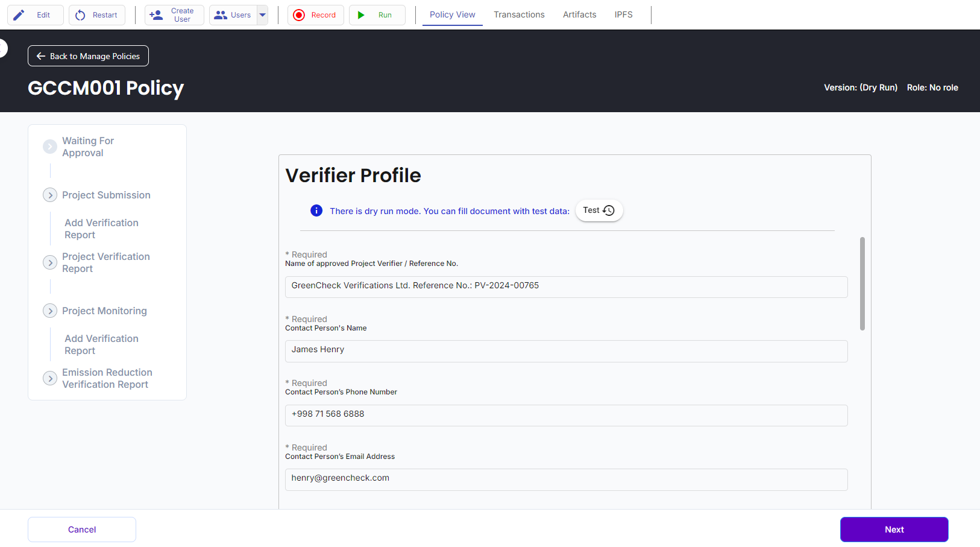Go back to Manage Policies
The width and height of the screenshot is (980, 547).
click(x=88, y=56)
